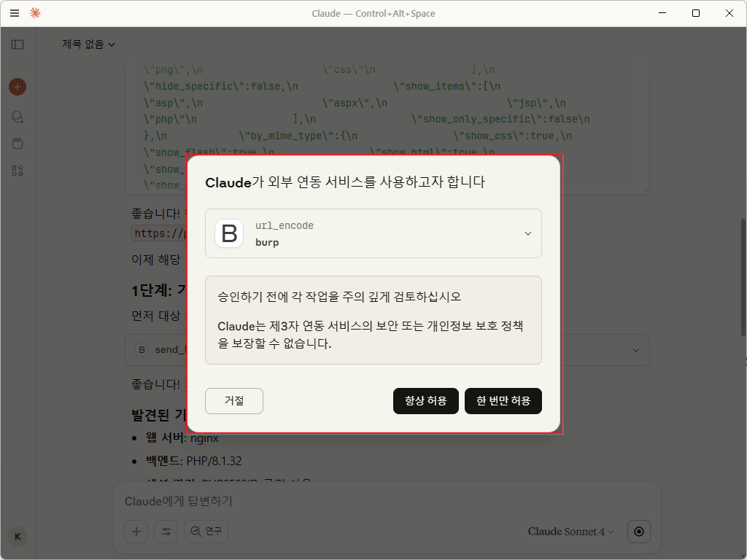Add attachment with plus button in composer
This screenshot has width=747, height=560.
click(x=136, y=532)
